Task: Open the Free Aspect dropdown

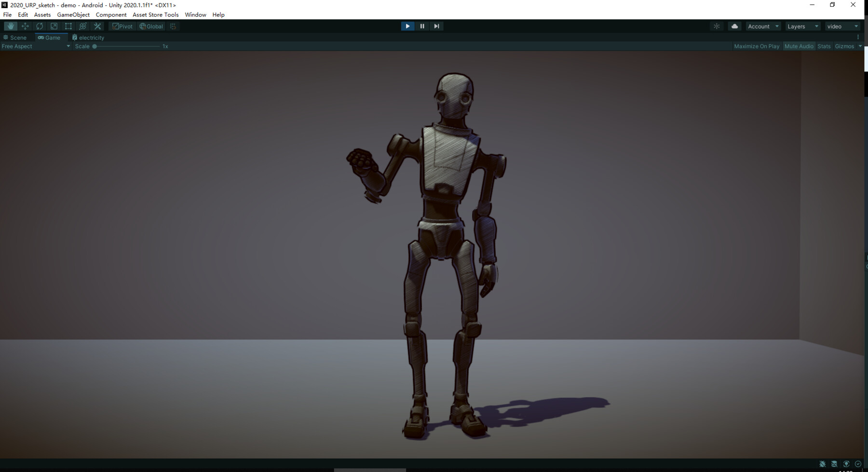Action: pyautogui.click(x=36, y=46)
